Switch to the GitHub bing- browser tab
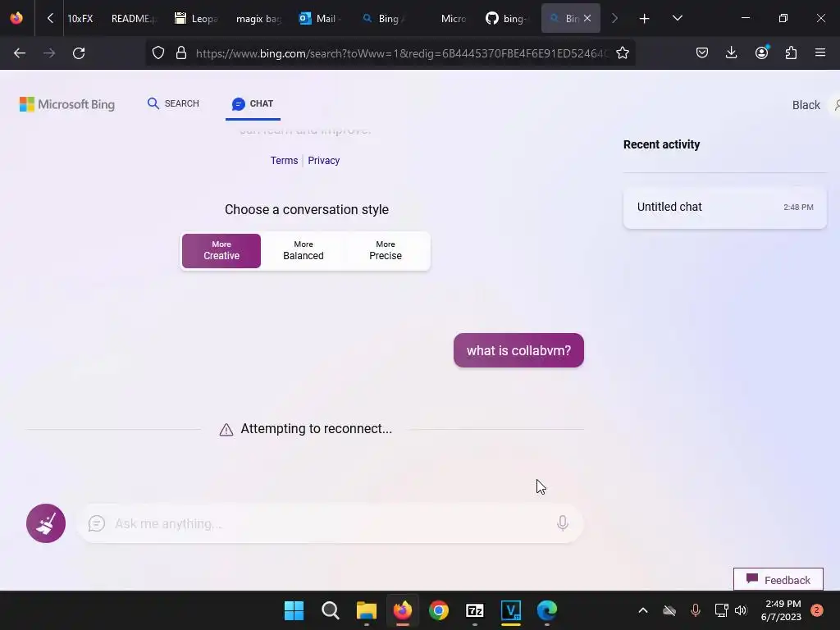This screenshot has width=840, height=630. click(x=507, y=19)
